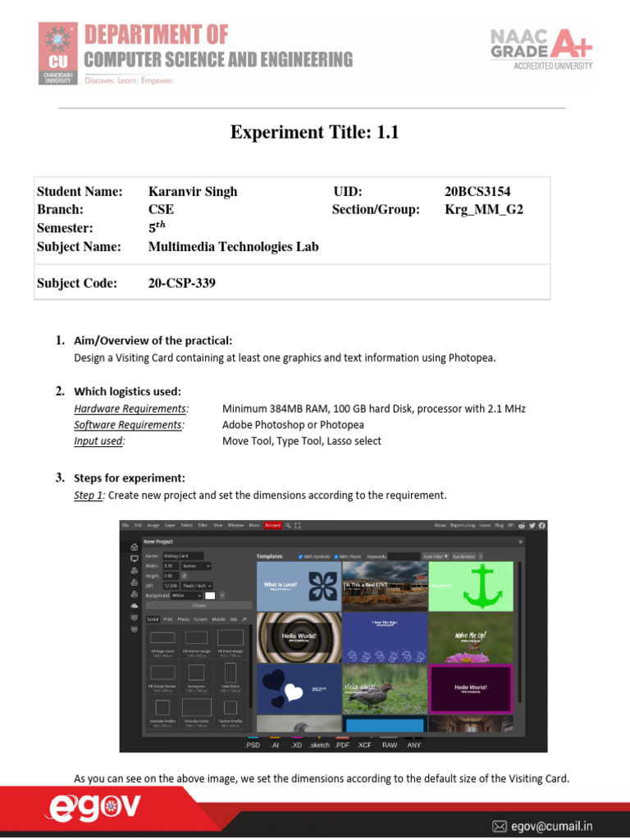Choose the I Saw The Sign template
The height and width of the screenshot is (840, 630).
(386, 637)
